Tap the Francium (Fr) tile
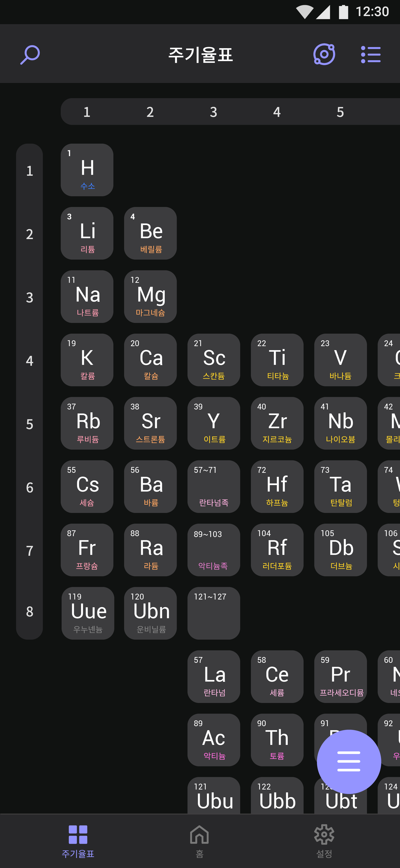Viewport: 400px width, 868px height. pos(87,550)
